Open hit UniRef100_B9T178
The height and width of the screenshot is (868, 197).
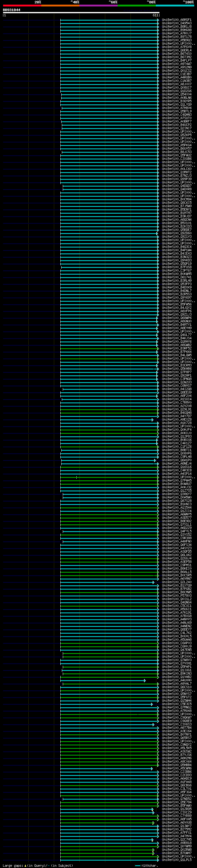tap(176, 37)
